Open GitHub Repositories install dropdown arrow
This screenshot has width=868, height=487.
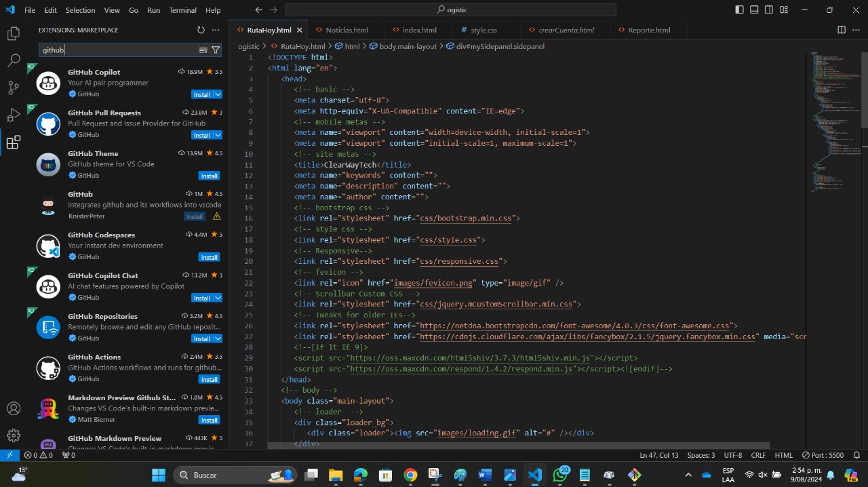point(218,338)
